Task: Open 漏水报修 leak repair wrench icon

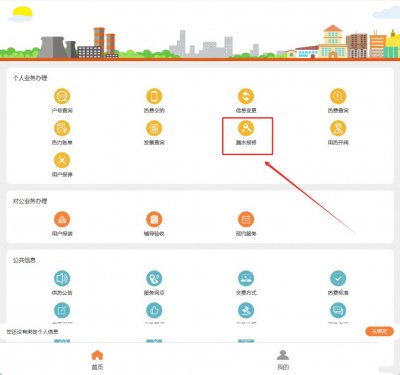Action: [246, 128]
